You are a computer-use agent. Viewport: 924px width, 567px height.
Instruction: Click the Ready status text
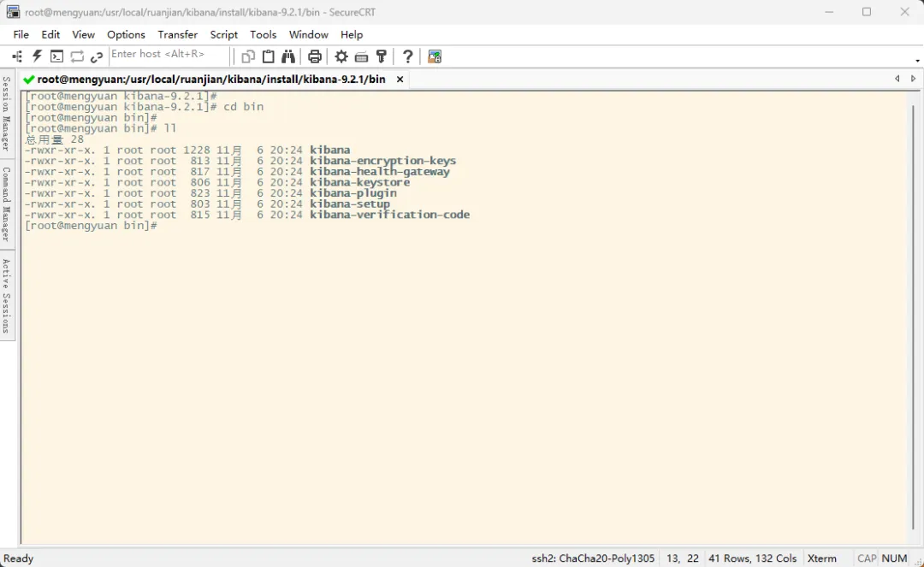tap(18, 558)
